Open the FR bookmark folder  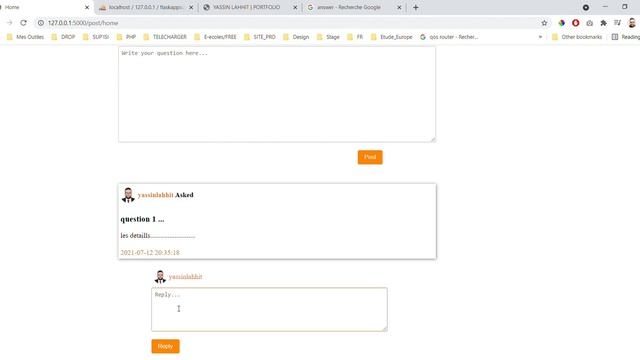(x=355, y=37)
